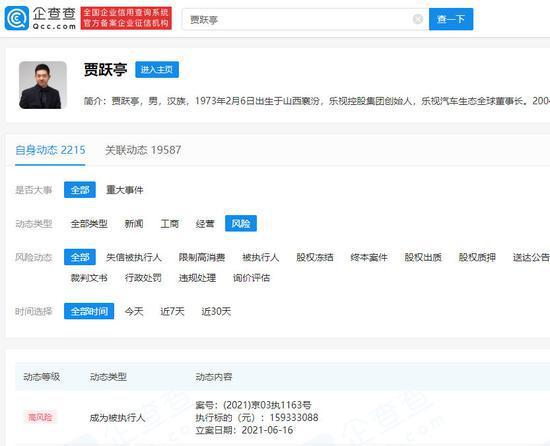Click the 动态类型 column header
Screen dimensions: 550x446
pyautogui.click(x=108, y=377)
